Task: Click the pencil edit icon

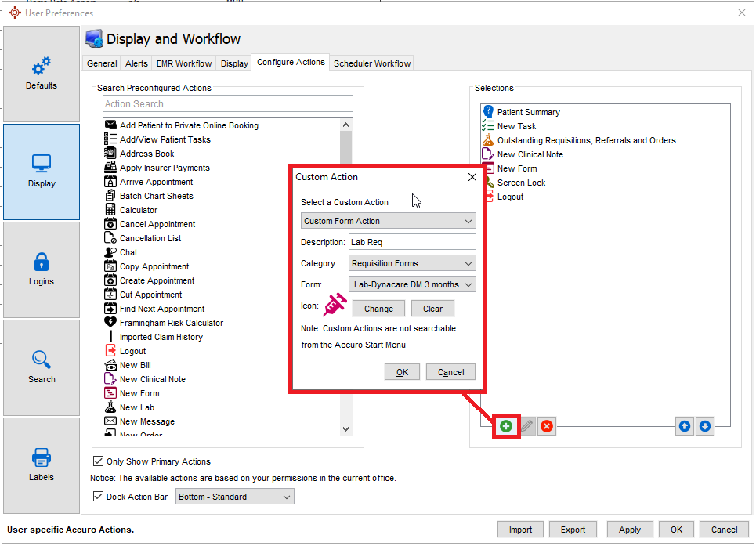Action: [x=527, y=426]
